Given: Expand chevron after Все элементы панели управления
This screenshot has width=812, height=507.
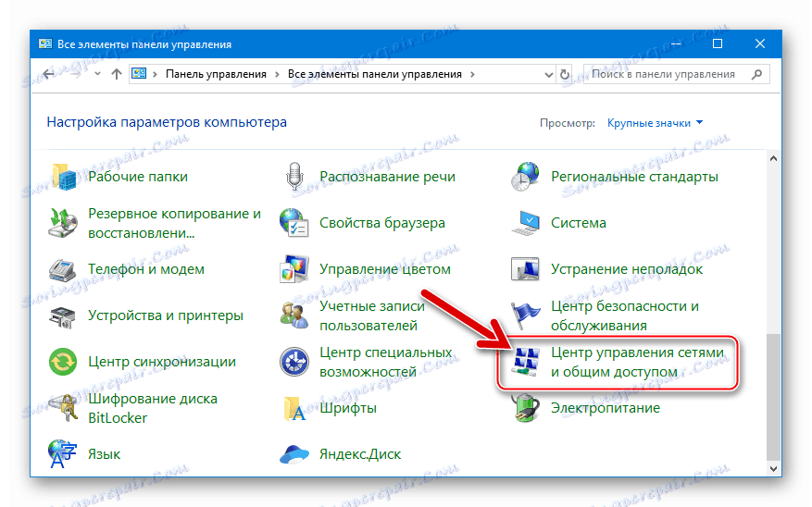Looking at the screenshot, I should point(472,74).
